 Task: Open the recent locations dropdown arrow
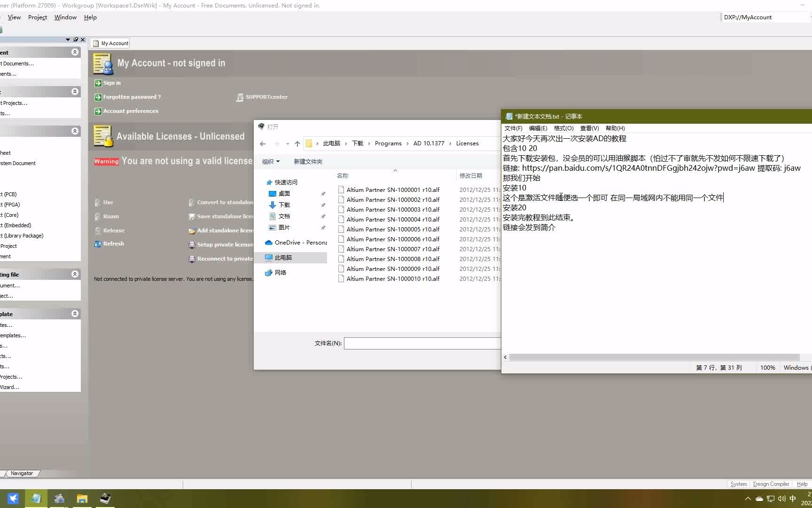[x=287, y=144]
